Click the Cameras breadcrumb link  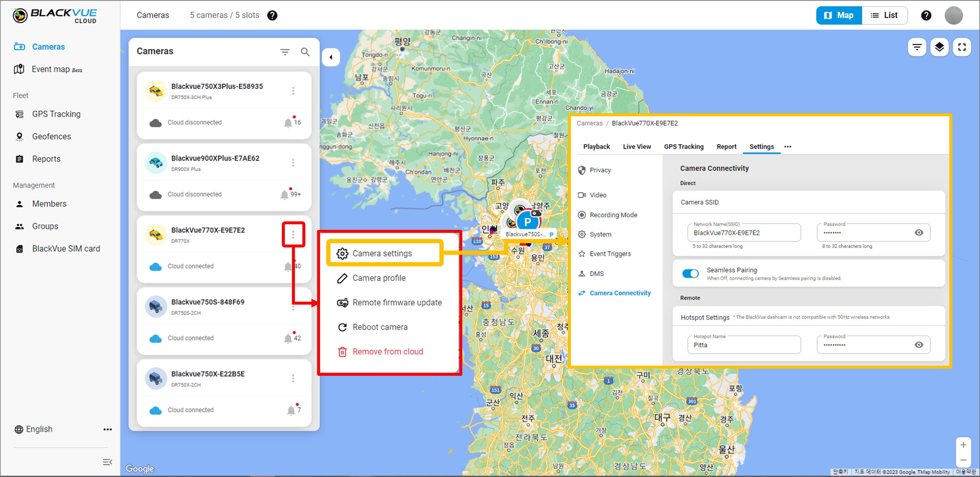[589, 123]
